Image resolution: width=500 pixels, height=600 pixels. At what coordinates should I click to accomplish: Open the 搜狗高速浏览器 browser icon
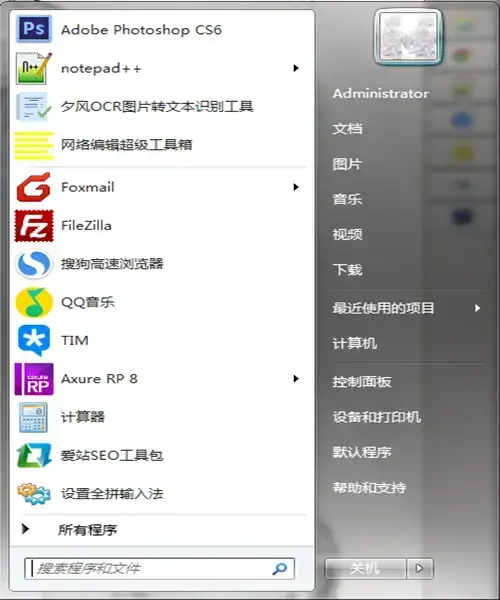tap(34, 264)
